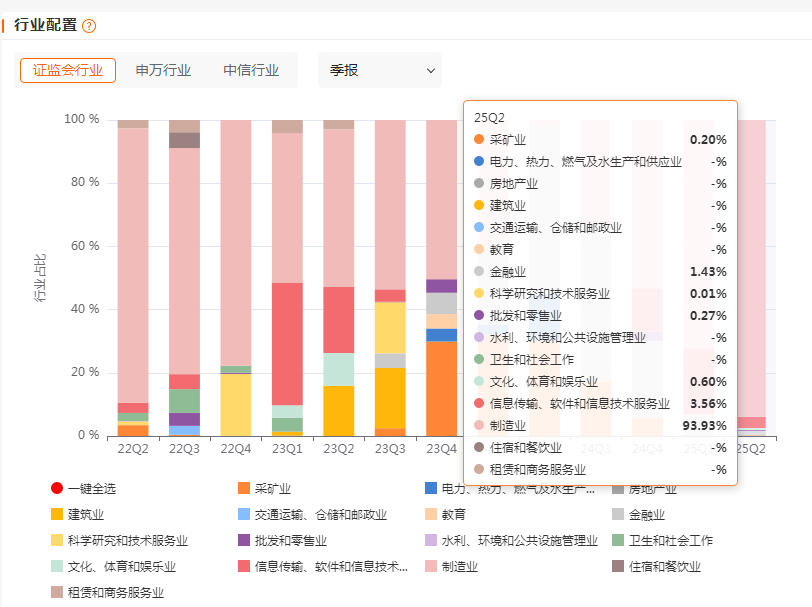
Task: Toggle 建筑业 legend series
Action: [x=78, y=514]
